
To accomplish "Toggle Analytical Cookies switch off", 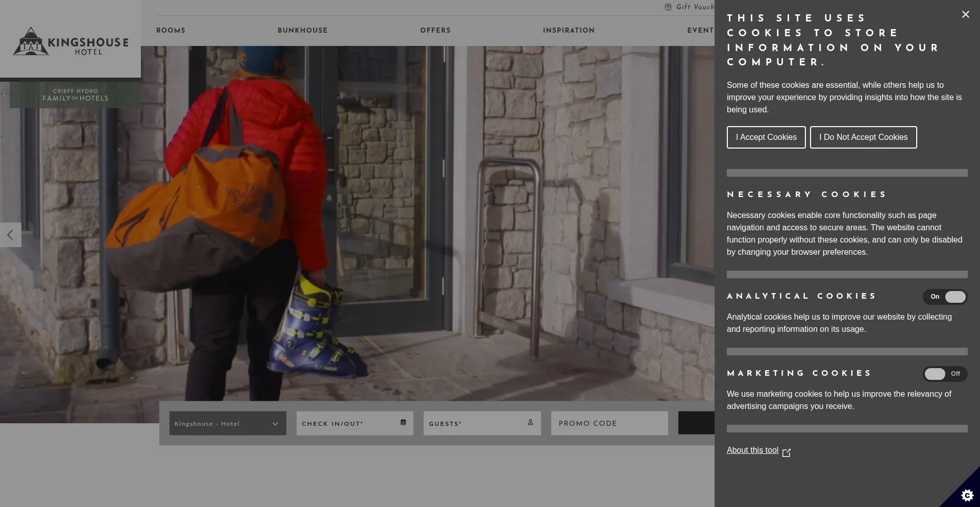I will pos(945,297).
